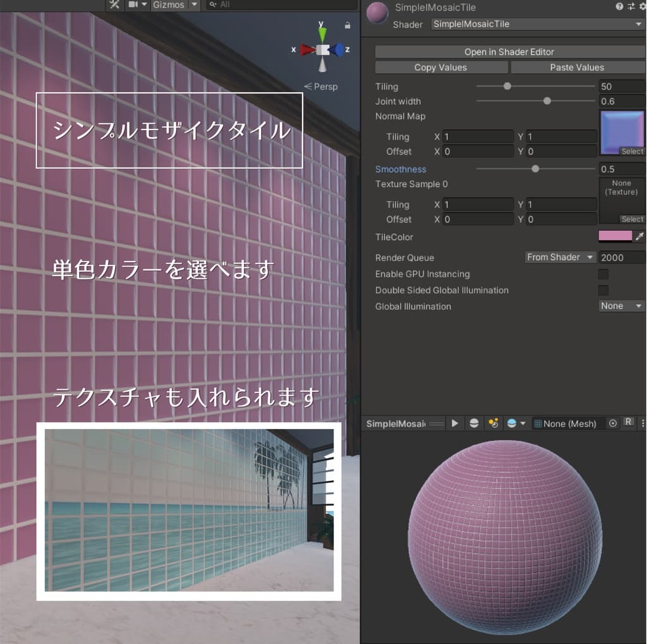Open the material presets icon
This screenshot has width=647, height=644.
pyautogui.click(x=631, y=6)
